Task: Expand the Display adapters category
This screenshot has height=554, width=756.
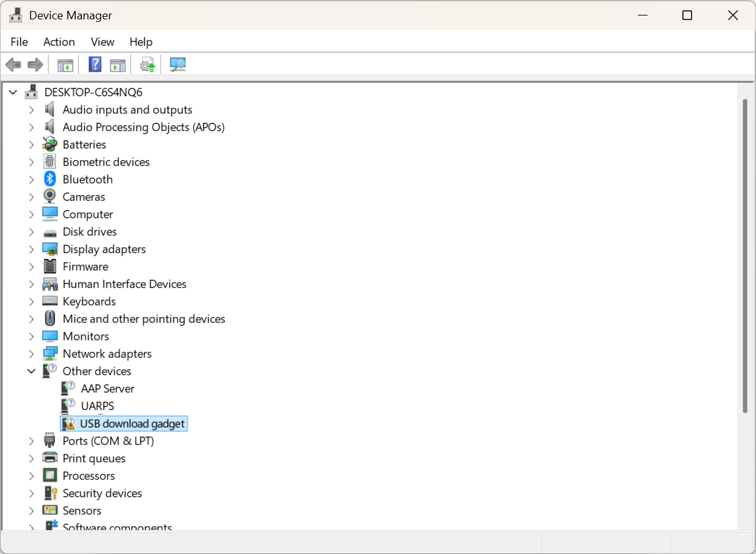Action: pyautogui.click(x=31, y=249)
